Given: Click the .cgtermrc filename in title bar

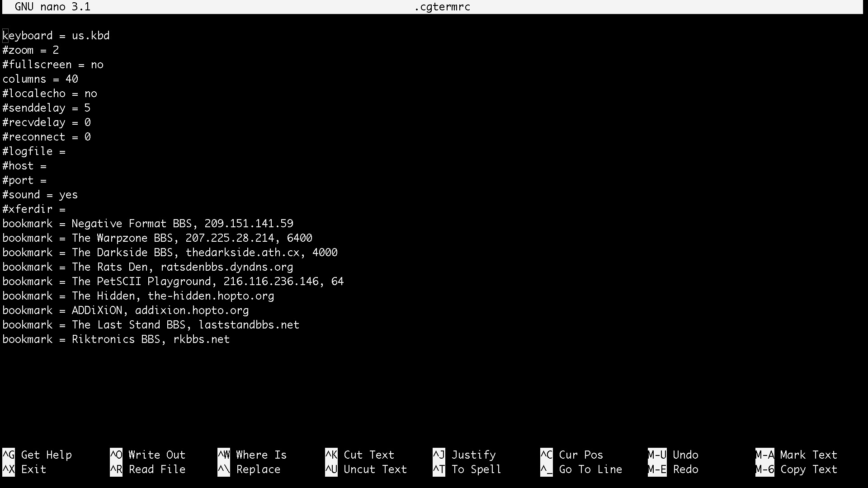Looking at the screenshot, I should tap(443, 7).
